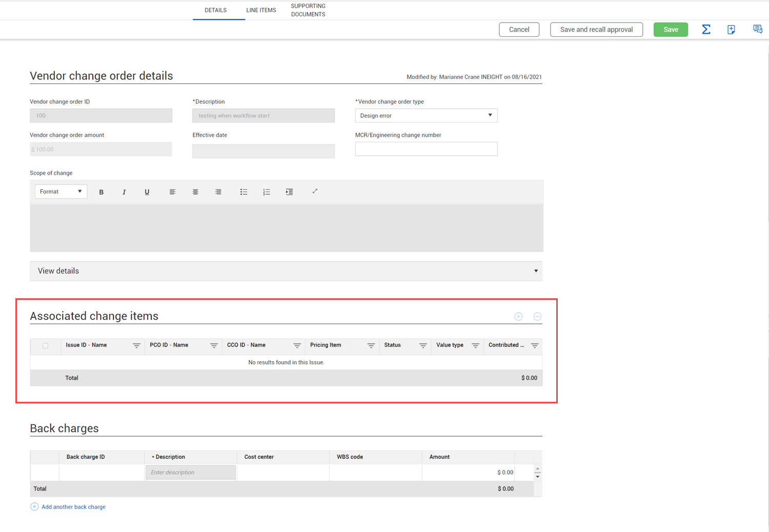The image size is (769, 532).
Task: Filter the Status column
Action: 423,346
